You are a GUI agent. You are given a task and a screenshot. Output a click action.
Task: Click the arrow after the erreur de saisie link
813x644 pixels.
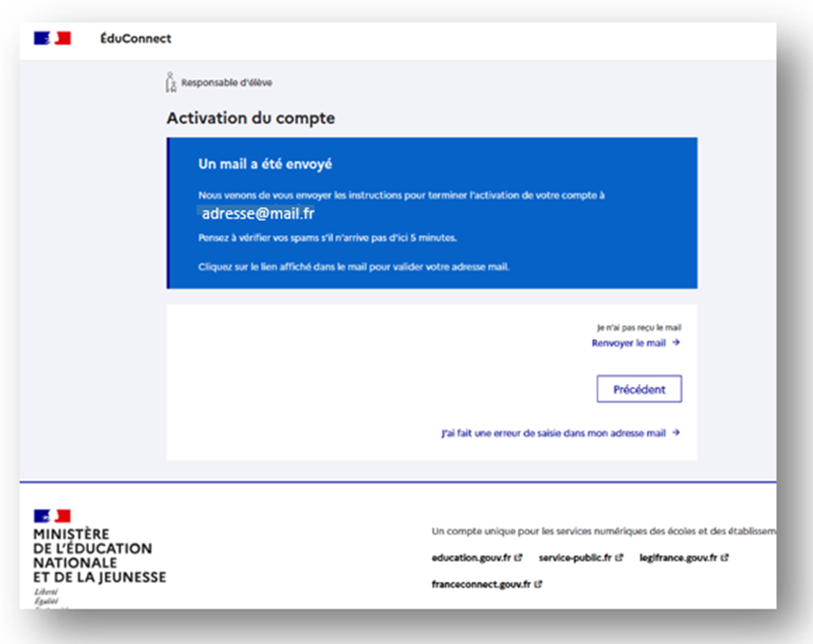676,433
